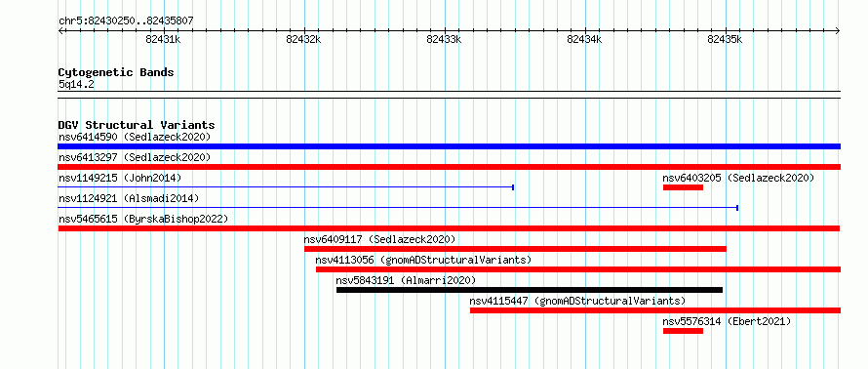Click the left arrowhead of the ruler

pyautogui.click(x=60, y=30)
